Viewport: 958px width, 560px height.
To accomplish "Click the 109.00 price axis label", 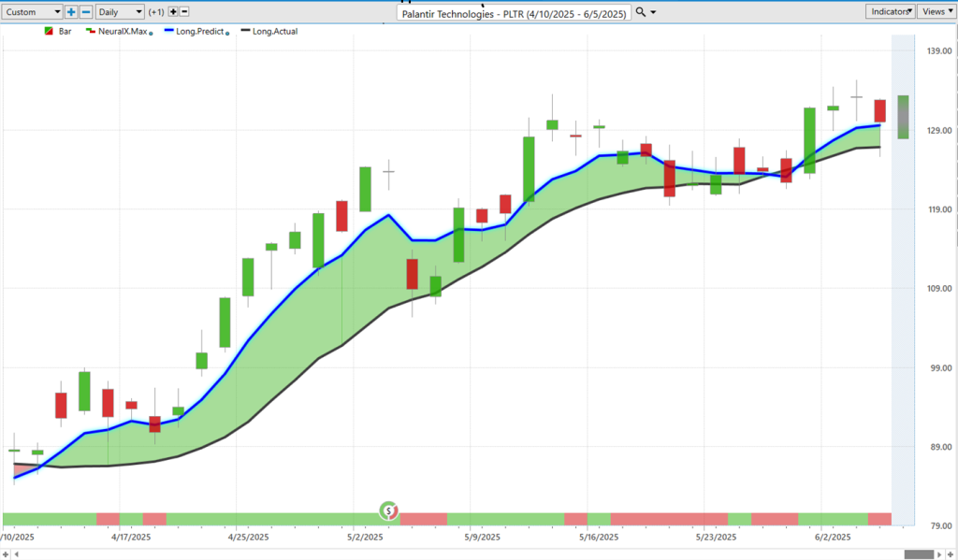I will click(939, 288).
